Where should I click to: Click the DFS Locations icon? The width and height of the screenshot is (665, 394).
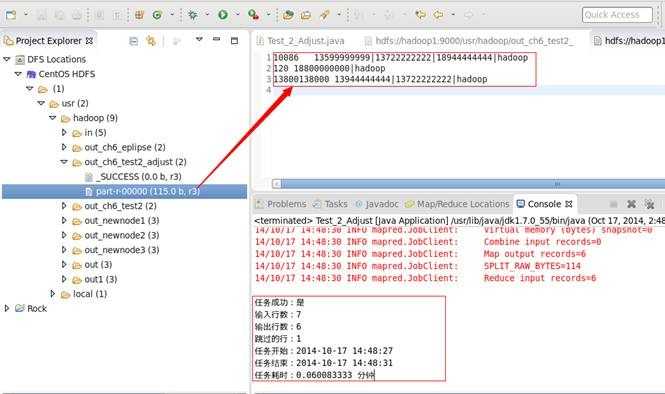click(x=20, y=59)
